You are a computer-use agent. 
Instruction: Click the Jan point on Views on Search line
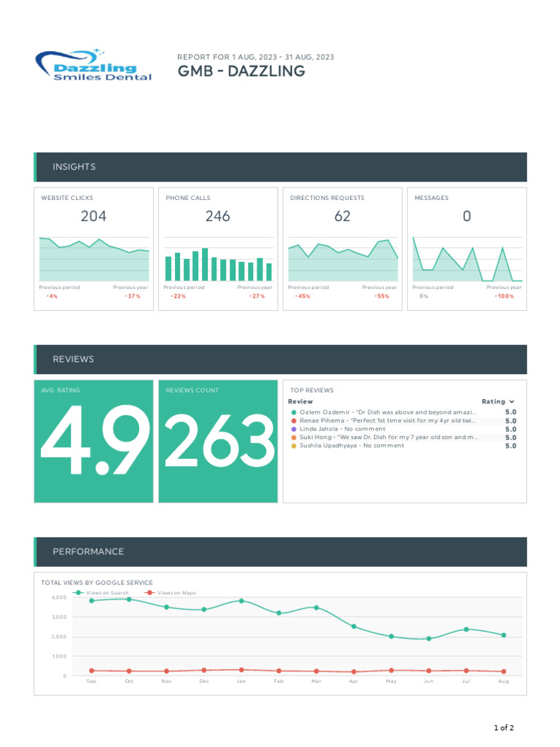pyautogui.click(x=241, y=601)
